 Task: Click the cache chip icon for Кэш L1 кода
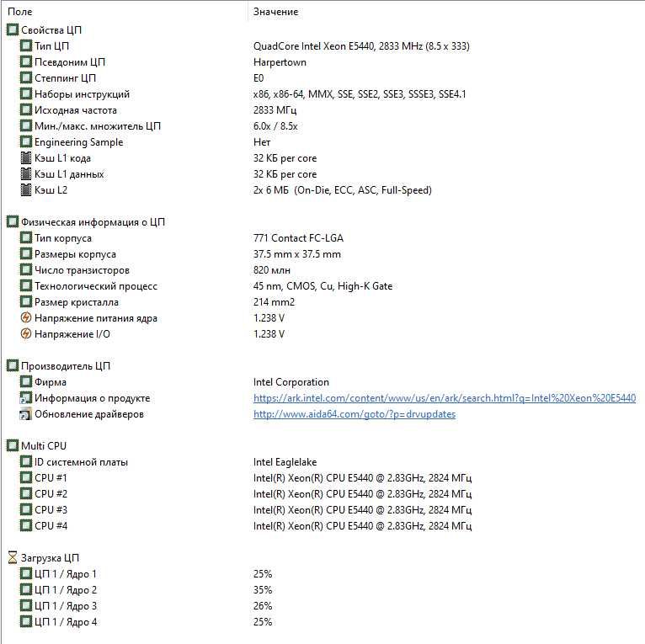(25, 158)
